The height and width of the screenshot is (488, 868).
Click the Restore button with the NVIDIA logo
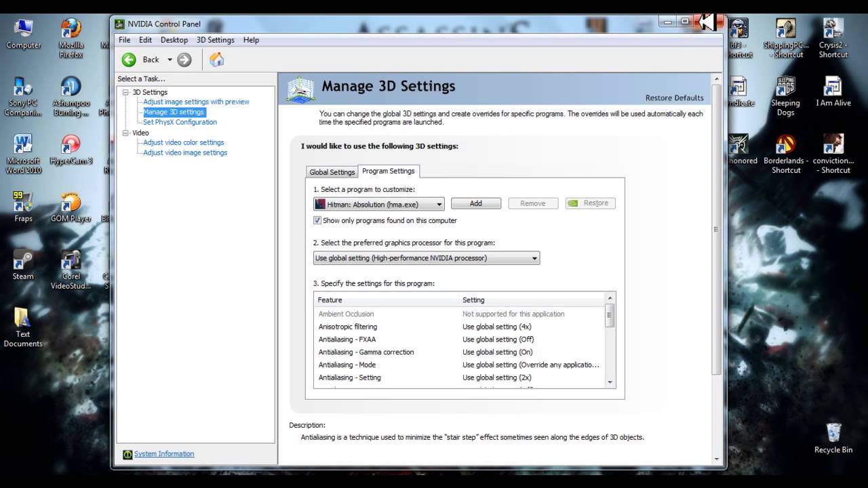[591, 203]
